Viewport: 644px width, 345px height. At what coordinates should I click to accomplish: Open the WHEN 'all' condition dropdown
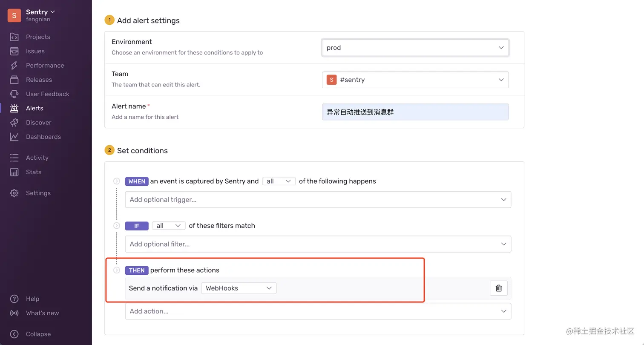point(279,181)
